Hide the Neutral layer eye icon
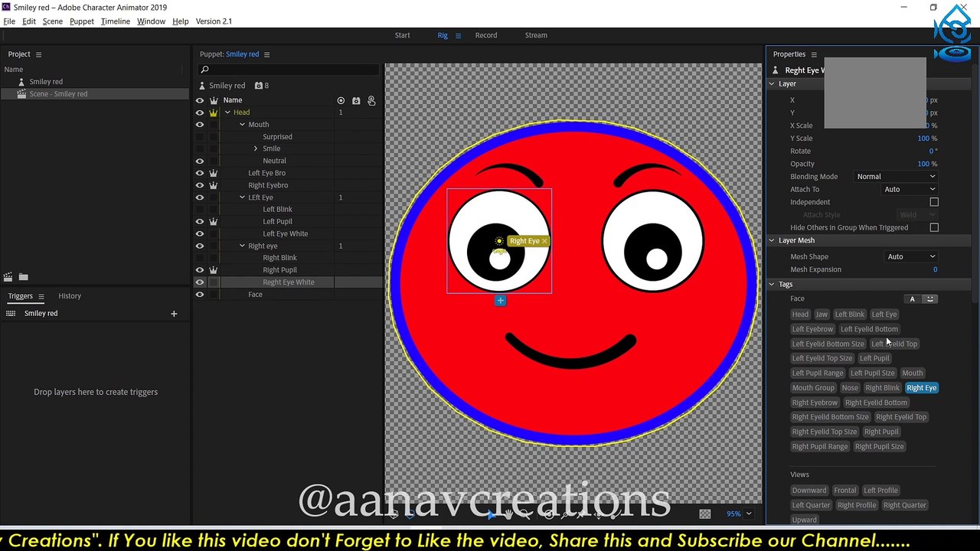Screen dimensions: 980x551 pos(200,161)
